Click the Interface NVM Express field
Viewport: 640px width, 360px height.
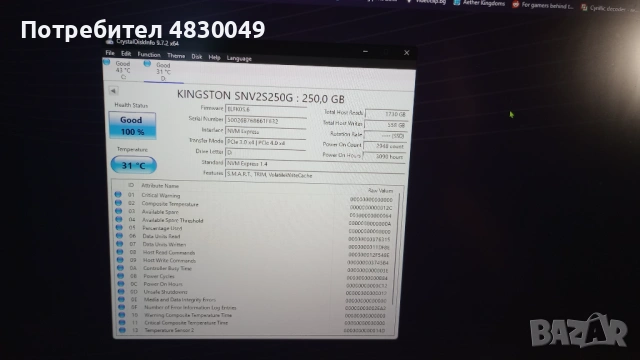tap(266, 131)
